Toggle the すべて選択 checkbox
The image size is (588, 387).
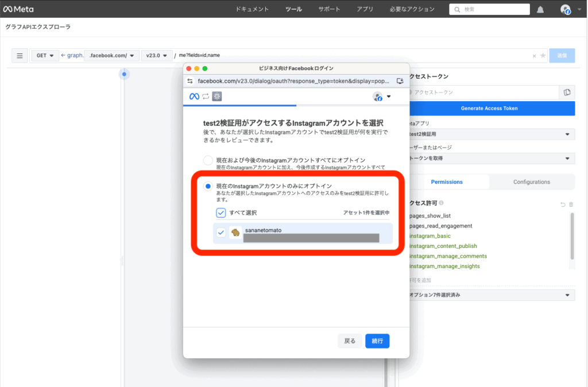point(221,212)
